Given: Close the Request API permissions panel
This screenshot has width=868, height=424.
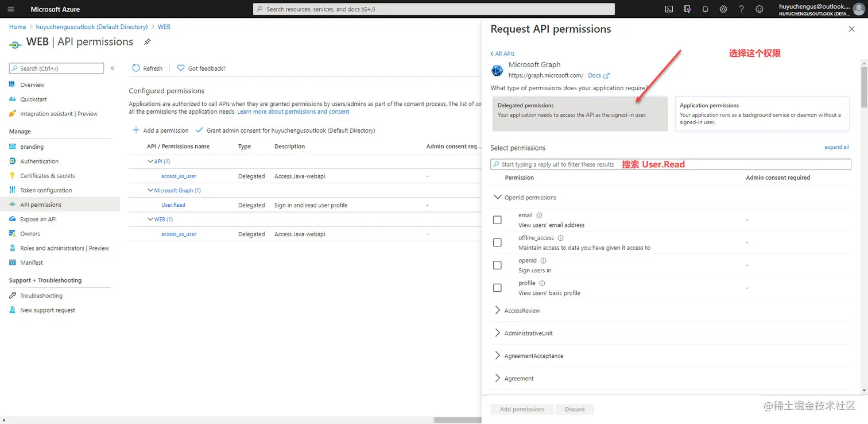Looking at the screenshot, I should pos(851,29).
